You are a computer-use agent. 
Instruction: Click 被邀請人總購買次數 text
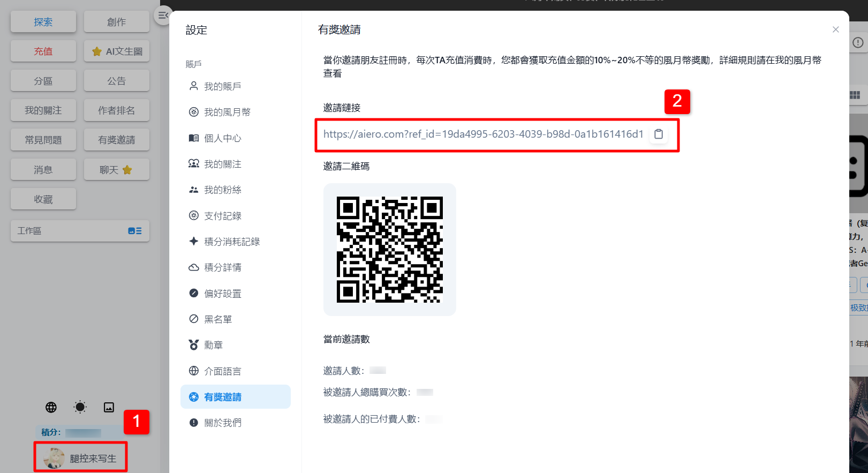367,392
